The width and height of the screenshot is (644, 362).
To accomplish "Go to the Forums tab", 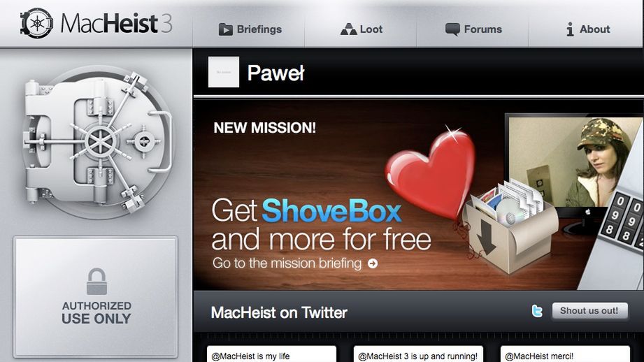I will [472, 29].
